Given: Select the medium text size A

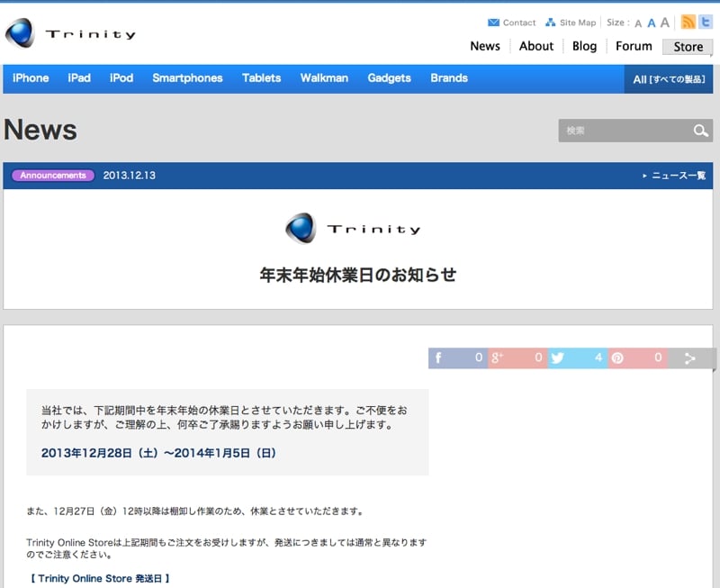Looking at the screenshot, I should click(x=651, y=23).
